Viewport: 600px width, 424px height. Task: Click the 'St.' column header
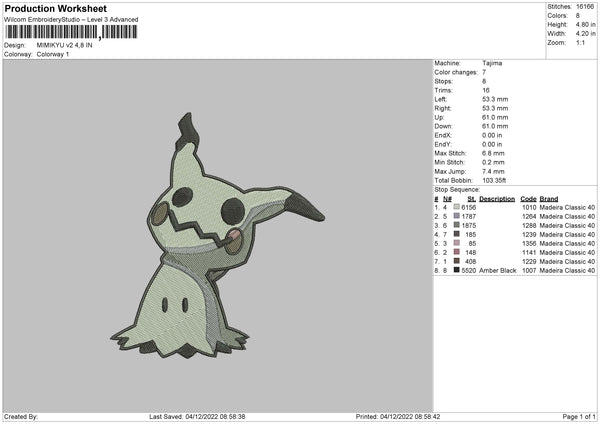(471, 199)
